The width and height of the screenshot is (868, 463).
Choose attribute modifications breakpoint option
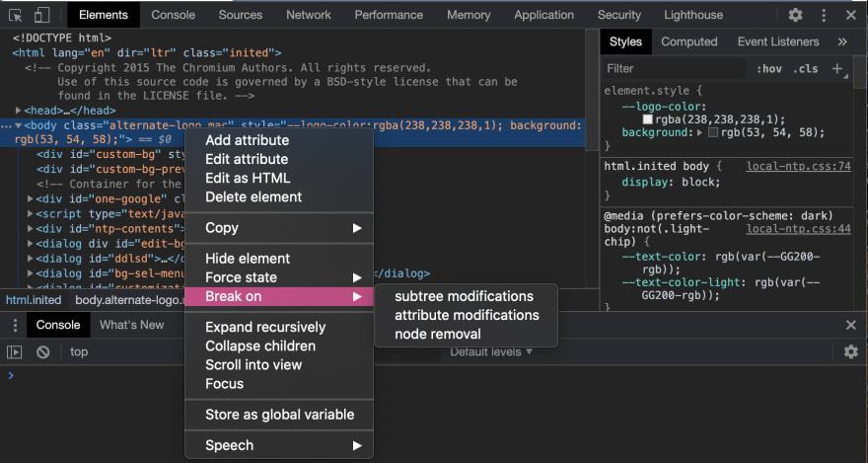(467, 315)
